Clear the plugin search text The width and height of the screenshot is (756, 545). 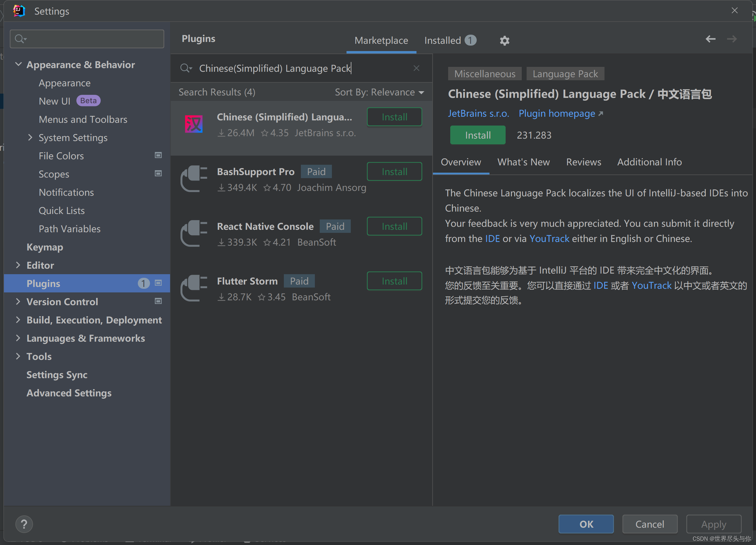tap(416, 68)
